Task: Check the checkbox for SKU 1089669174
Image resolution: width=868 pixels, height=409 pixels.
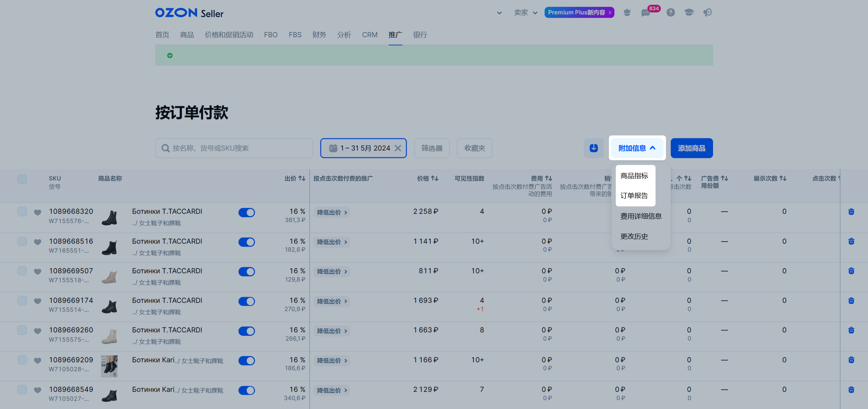Action: tap(22, 301)
